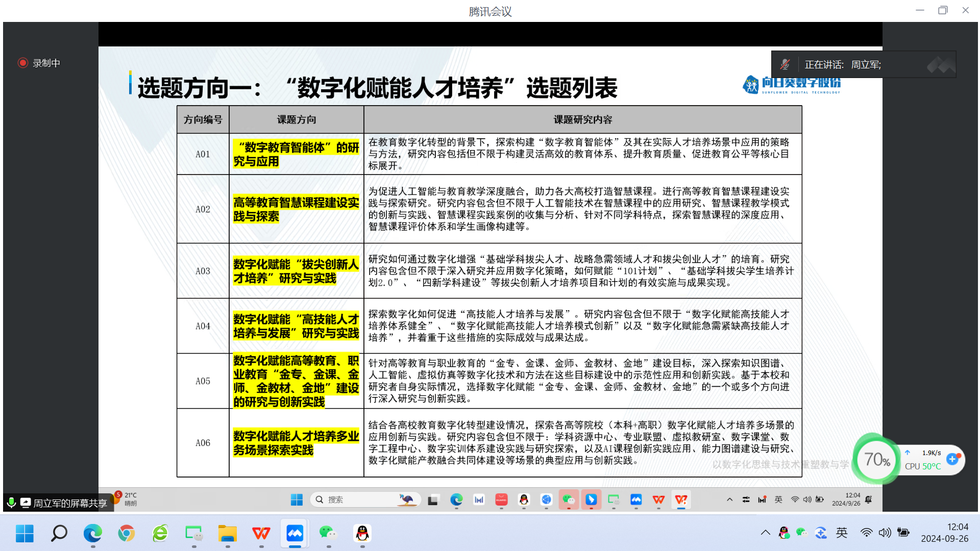The width and height of the screenshot is (980, 551).
Task: Open QQ penguin on the local taskbar
Action: pyautogui.click(x=362, y=534)
